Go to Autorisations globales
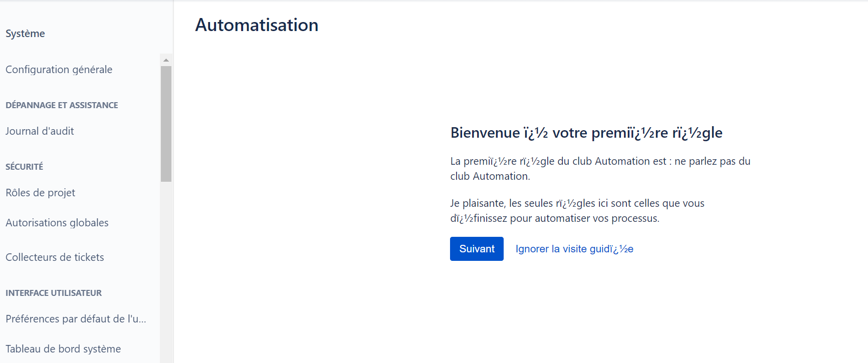This screenshot has height=363, width=868. pos(57,223)
